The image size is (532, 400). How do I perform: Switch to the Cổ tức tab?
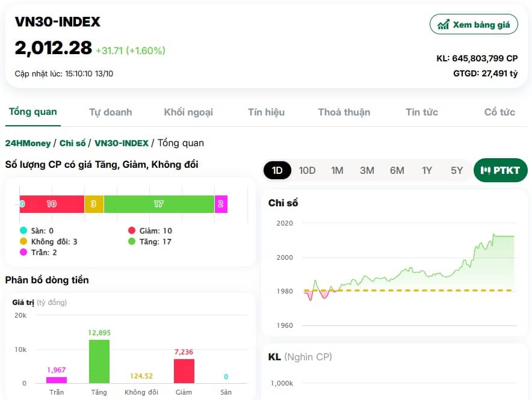[x=500, y=112]
